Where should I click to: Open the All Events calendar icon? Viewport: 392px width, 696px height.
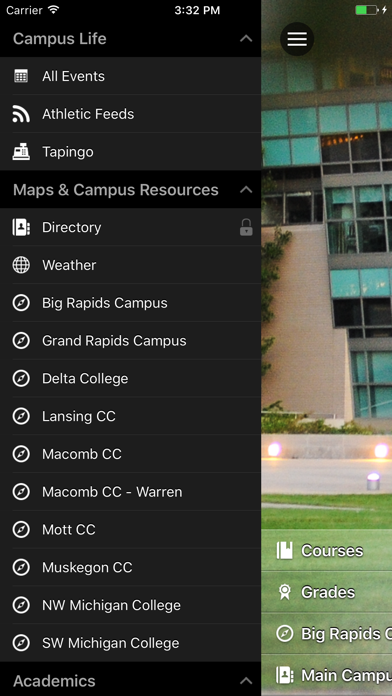(x=21, y=76)
